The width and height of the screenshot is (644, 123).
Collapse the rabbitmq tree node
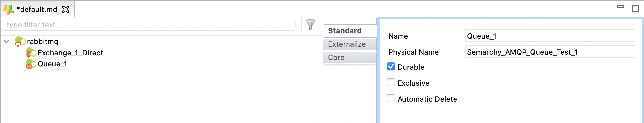coord(6,41)
